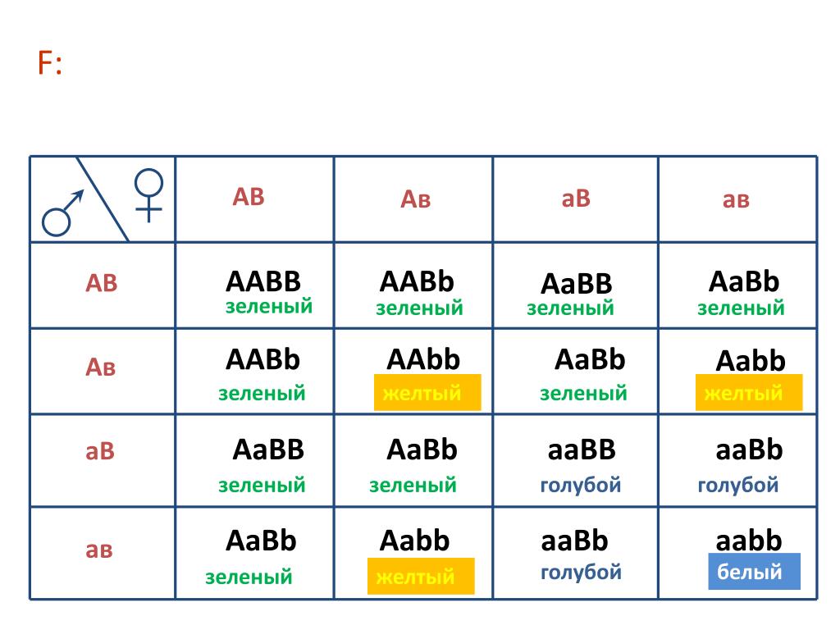Click row header 'аВ' on the left

click(100, 451)
